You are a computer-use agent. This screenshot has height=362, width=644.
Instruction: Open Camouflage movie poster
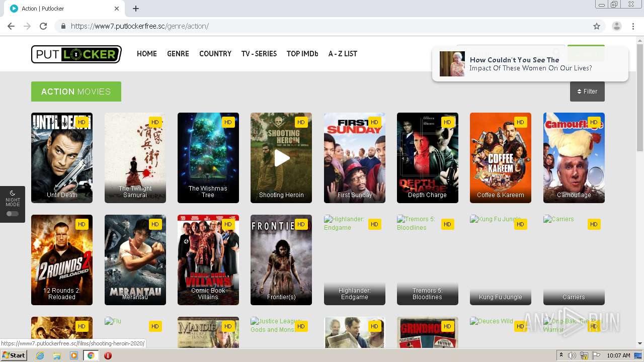click(x=574, y=158)
